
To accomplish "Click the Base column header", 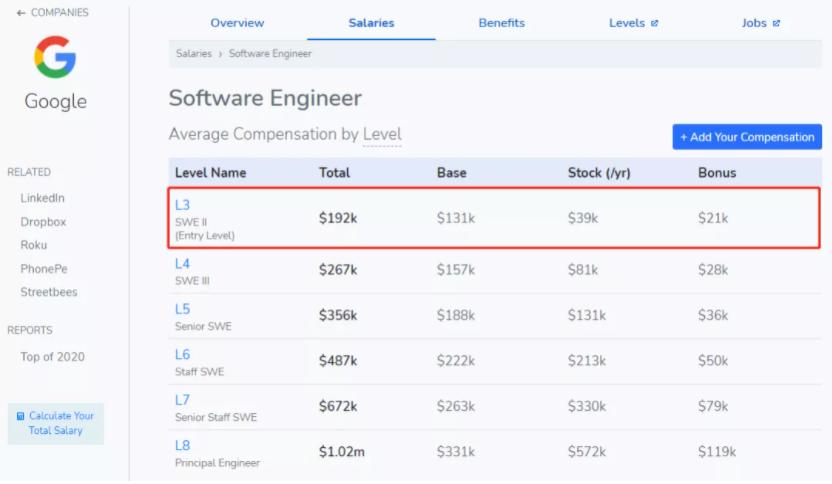I will tap(452, 173).
